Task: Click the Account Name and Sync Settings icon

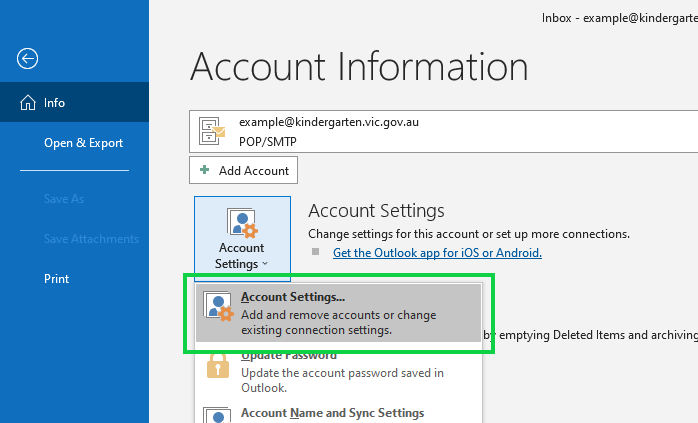Action: click(218, 415)
